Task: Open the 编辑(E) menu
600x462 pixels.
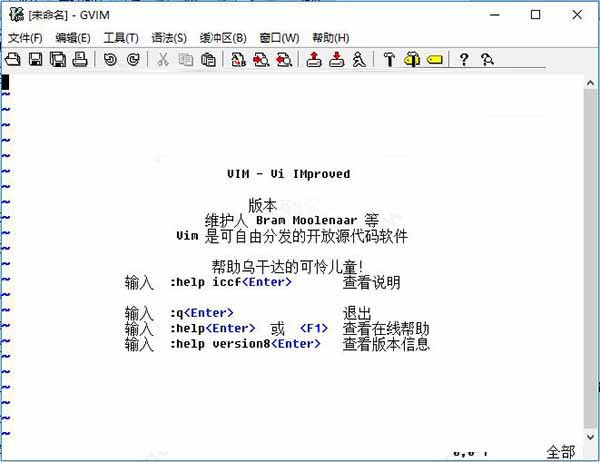Action: (x=73, y=38)
